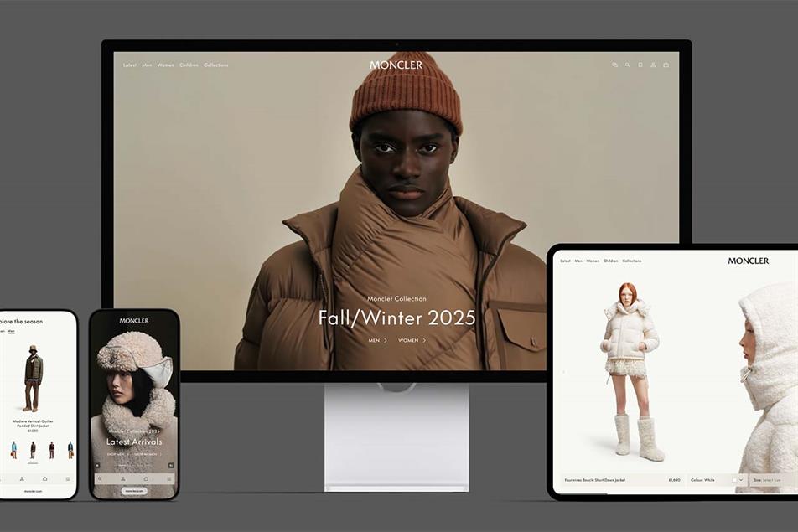Open the shopping bag icon on the desktop monitor

[x=666, y=65]
